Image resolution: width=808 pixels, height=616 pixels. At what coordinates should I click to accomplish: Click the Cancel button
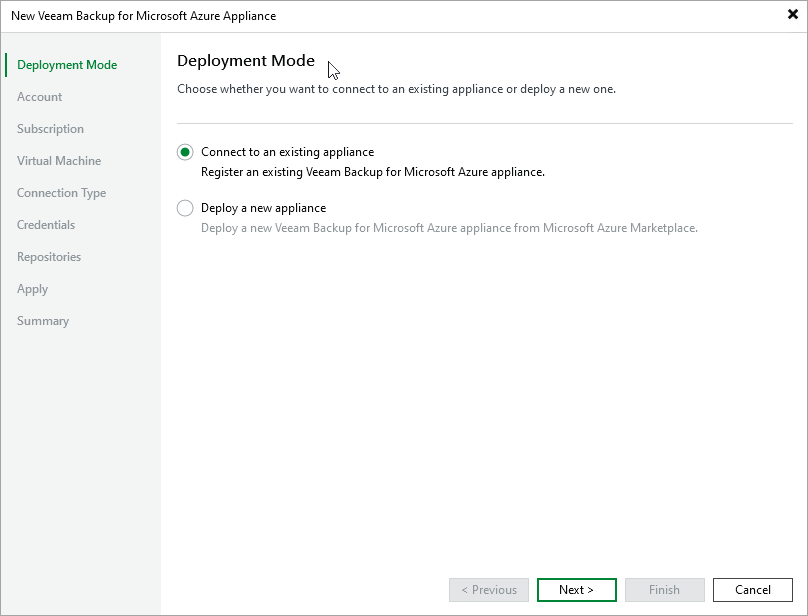click(x=753, y=590)
